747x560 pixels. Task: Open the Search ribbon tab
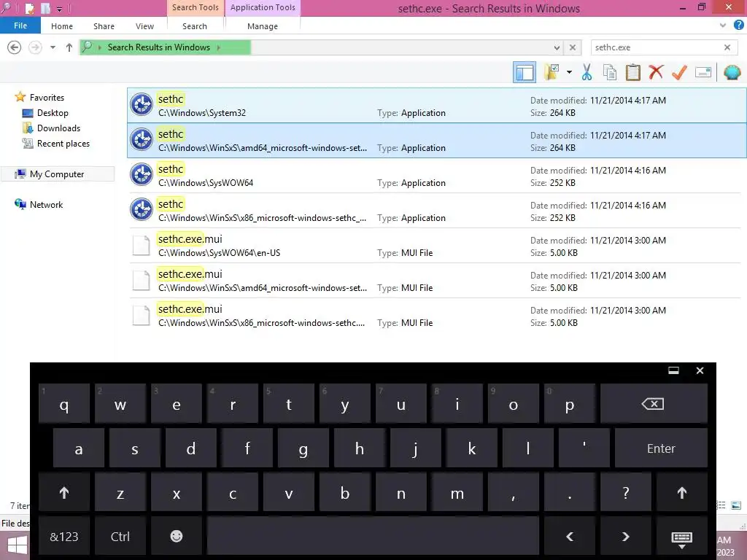(195, 26)
